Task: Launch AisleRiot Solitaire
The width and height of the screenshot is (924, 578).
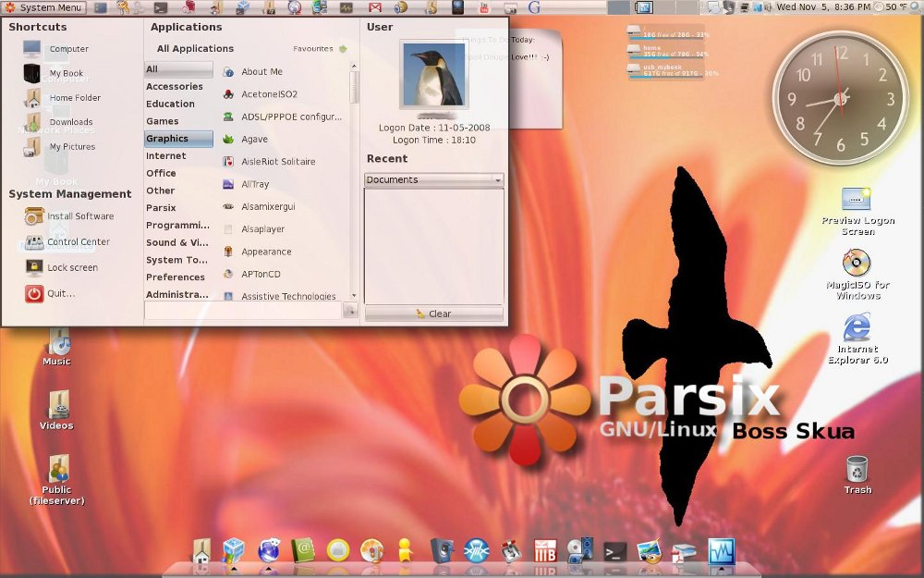Action: click(269, 162)
